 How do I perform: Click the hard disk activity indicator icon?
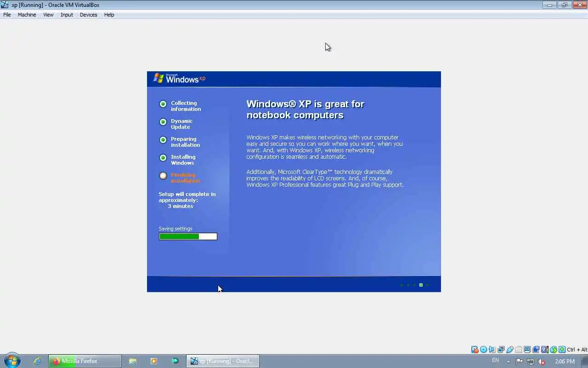pos(475,350)
